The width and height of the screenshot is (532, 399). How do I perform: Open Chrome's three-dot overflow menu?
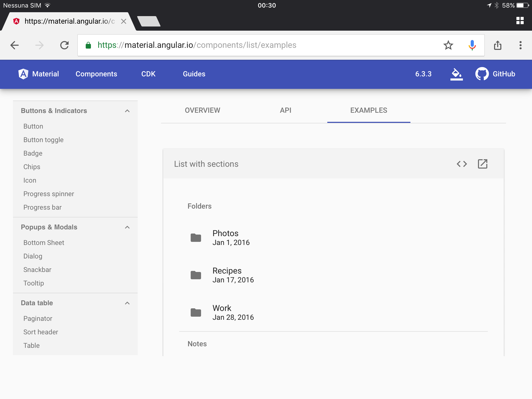coord(520,45)
